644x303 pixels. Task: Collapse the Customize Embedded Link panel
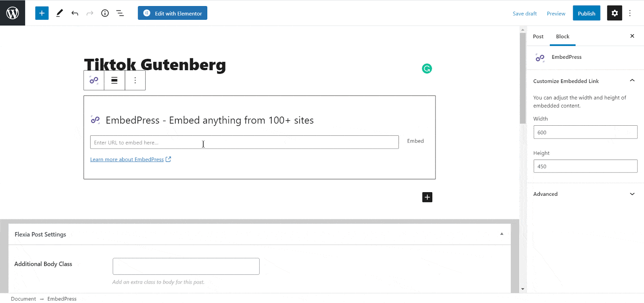[x=632, y=81]
